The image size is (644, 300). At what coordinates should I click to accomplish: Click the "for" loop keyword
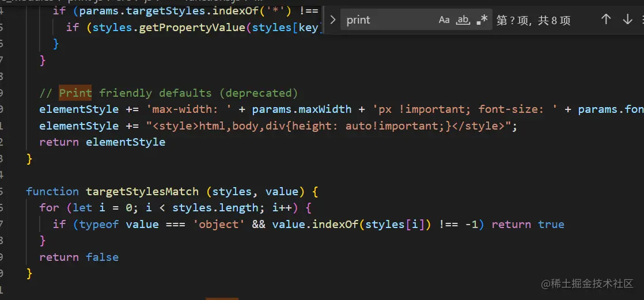click(50, 208)
